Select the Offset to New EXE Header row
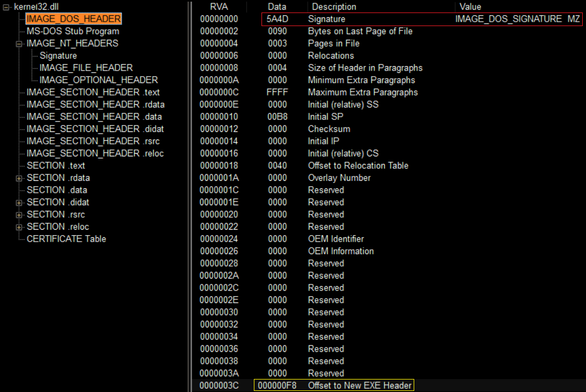Viewport: 586px width, 392px height. pos(333,385)
